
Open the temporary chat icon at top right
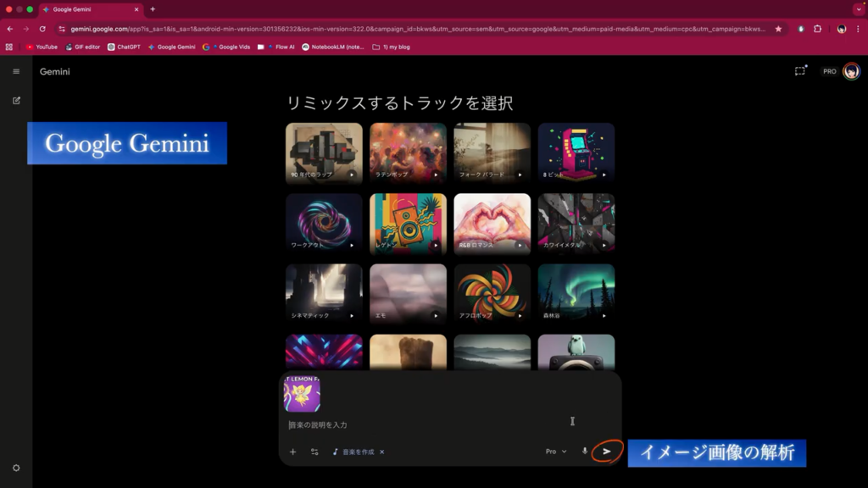pos(799,71)
